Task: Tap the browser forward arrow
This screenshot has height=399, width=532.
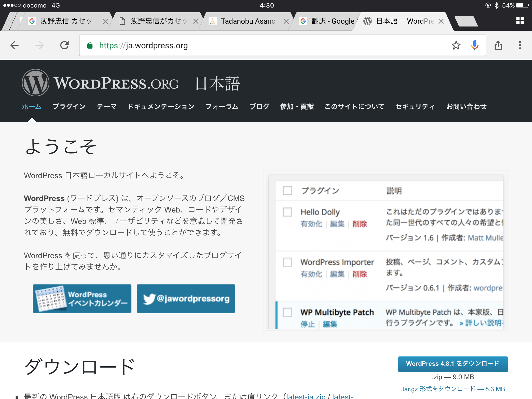Action: [39, 45]
